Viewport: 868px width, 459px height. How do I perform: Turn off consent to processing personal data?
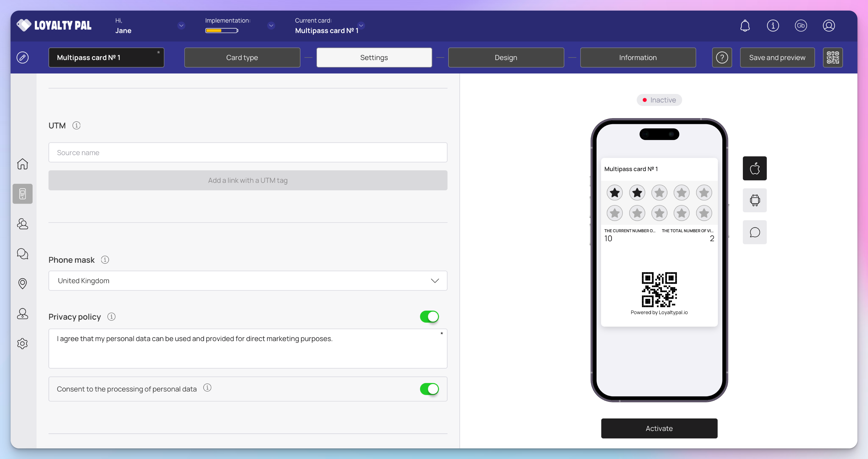429,389
